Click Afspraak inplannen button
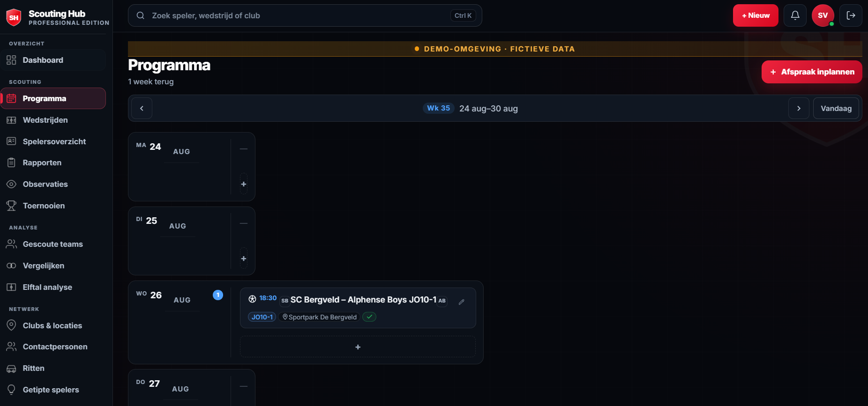Viewport: 868px width, 406px height. [812, 72]
